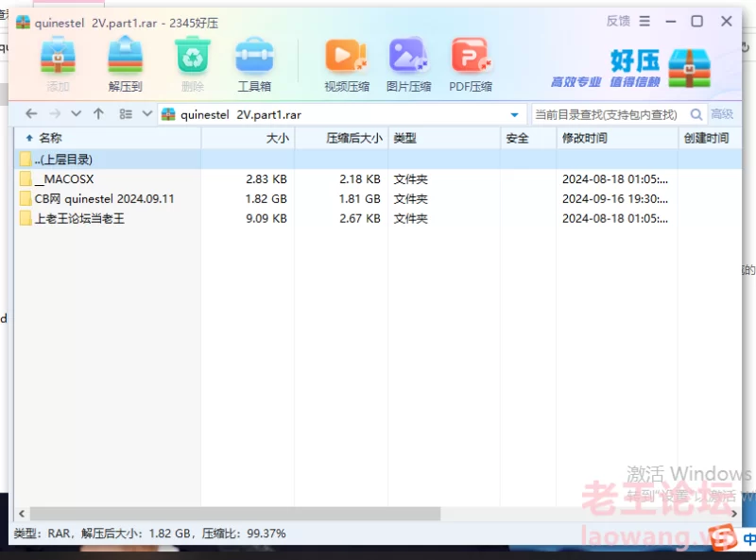Go up one directory level arrow
Viewport: 756px width, 560px height.
pyautogui.click(x=98, y=113)
